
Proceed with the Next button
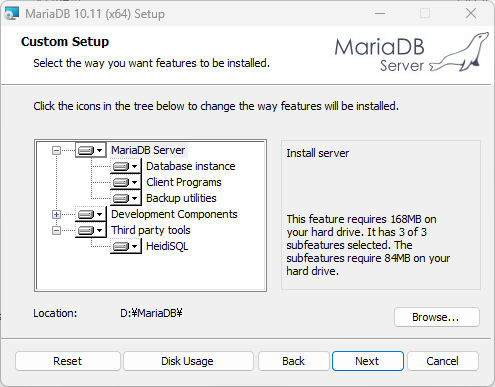(368, 361)
